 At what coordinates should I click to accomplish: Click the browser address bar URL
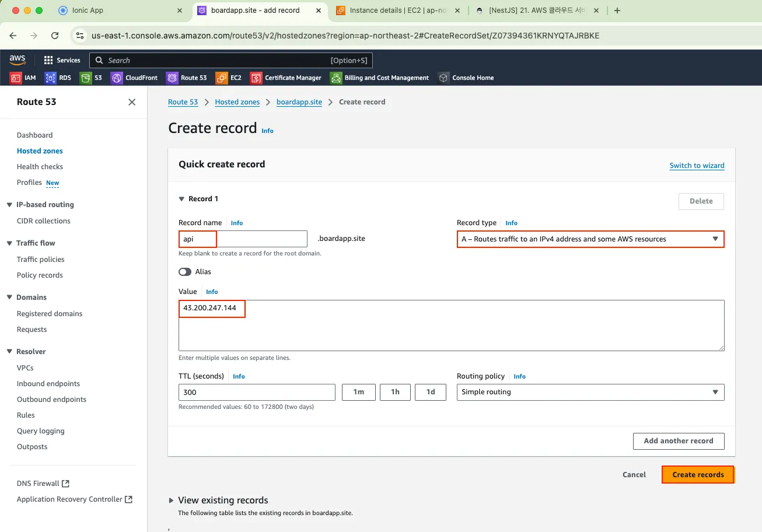click(345, 36)
